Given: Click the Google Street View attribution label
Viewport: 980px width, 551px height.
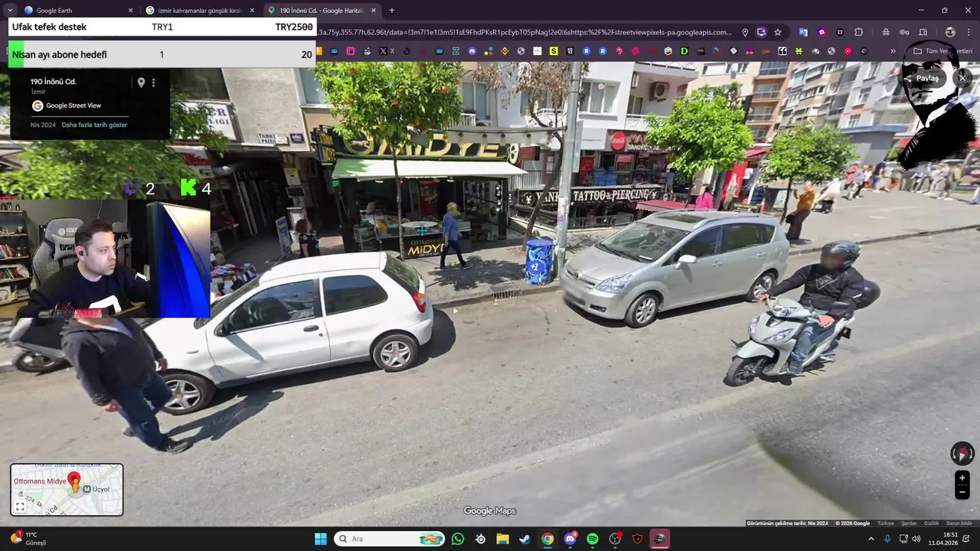Looking at the screenshot, I should click(66, 106).
